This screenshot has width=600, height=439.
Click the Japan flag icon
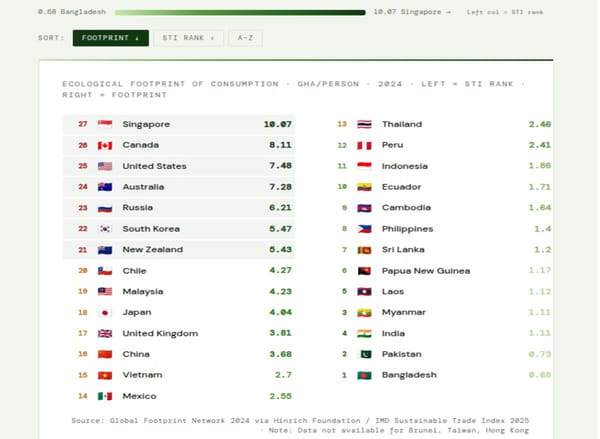pos(105,312)
